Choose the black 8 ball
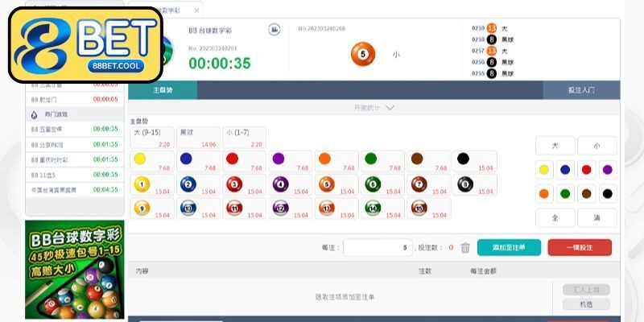Viewport: 644px width, 322px height. click(464, 184)
